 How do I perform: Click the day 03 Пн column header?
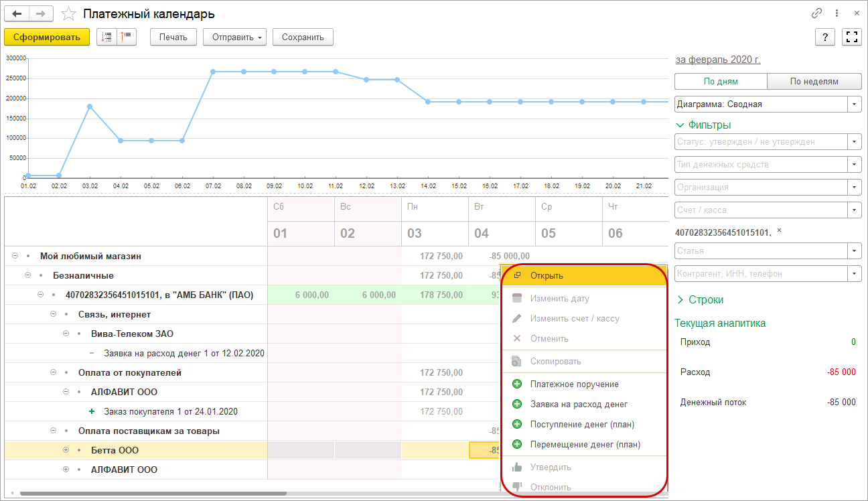[435, 222]
